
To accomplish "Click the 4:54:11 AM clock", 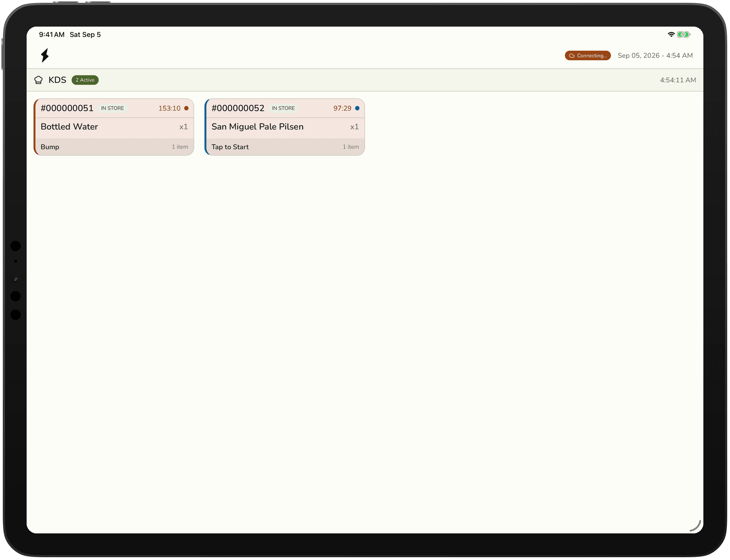I will coord(678,80).
